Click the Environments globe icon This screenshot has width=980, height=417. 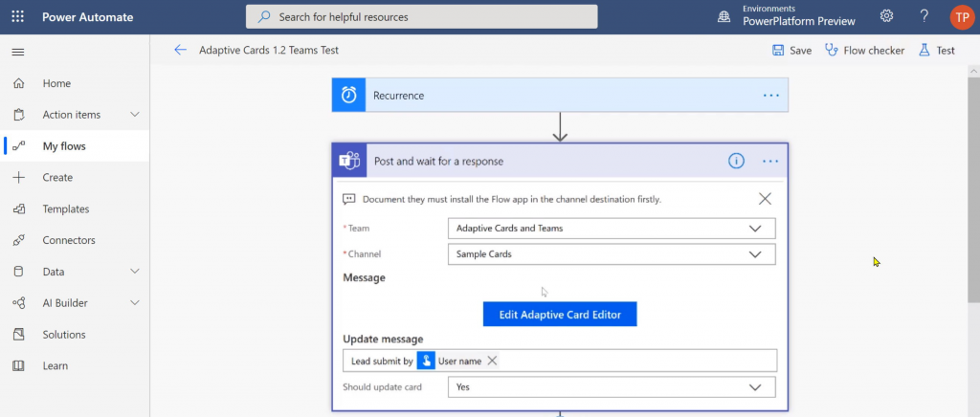pyautogui.click(x=724, y=17)
